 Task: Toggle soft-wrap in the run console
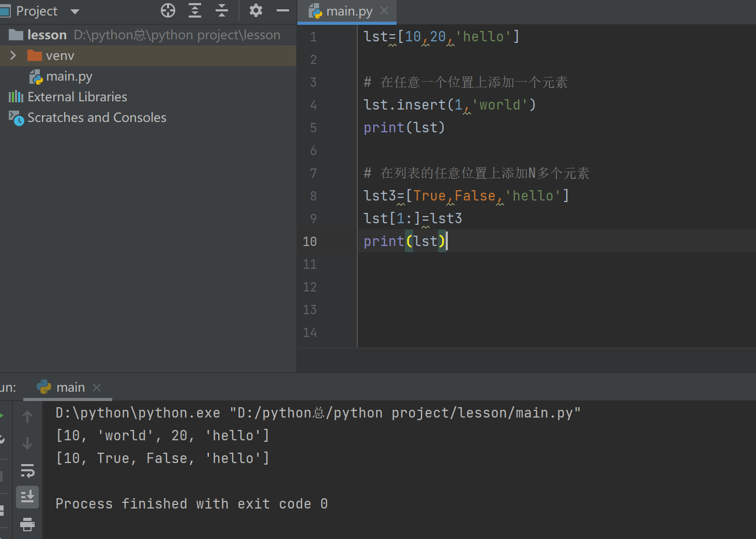point(27,470)
